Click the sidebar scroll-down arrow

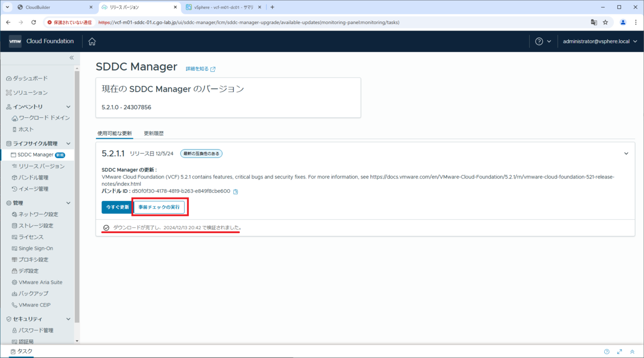coord(77,340)
